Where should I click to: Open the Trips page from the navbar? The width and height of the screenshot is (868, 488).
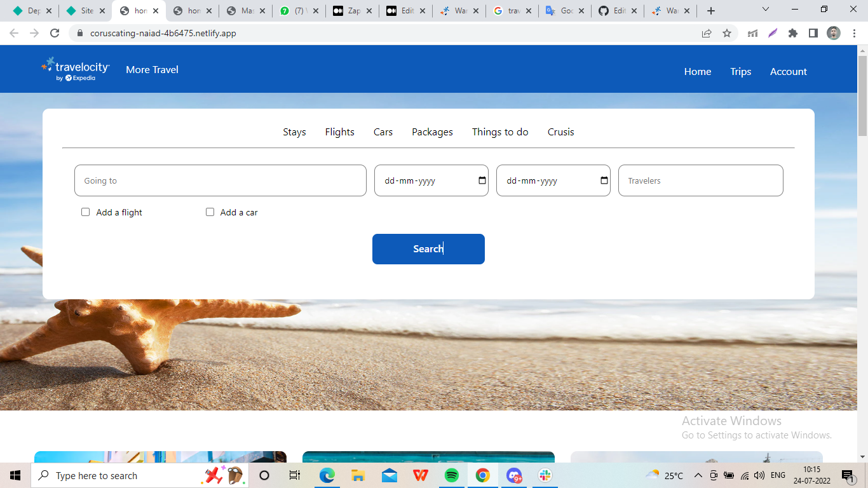740,72
